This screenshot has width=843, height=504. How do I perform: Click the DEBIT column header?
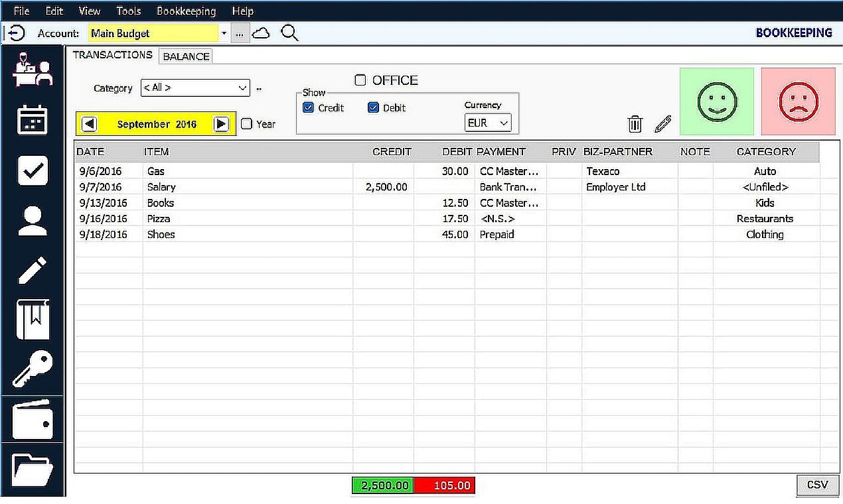tap(457, 152)
